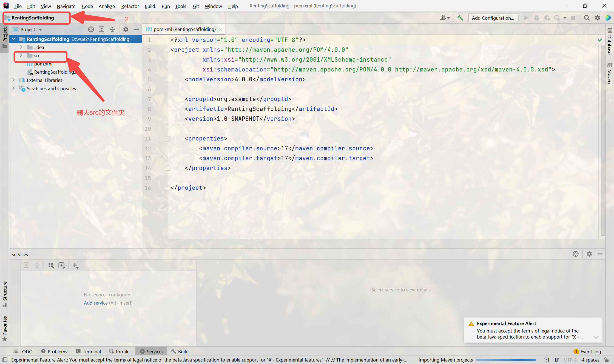Click the read-only lock icon in status bar
The width and height of the screenshot is (614, 364).
point(607,360)
